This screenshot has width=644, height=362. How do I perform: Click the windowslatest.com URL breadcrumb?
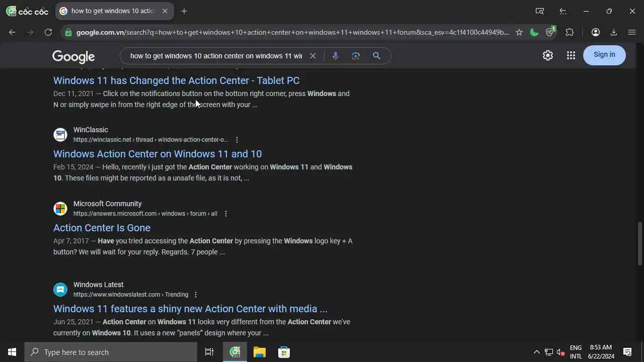click(131, 295)
